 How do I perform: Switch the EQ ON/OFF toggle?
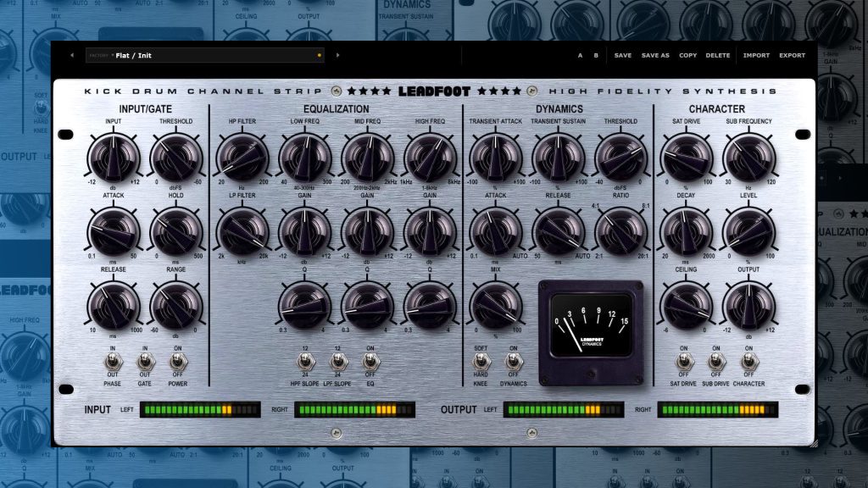[x=370, y=362]
